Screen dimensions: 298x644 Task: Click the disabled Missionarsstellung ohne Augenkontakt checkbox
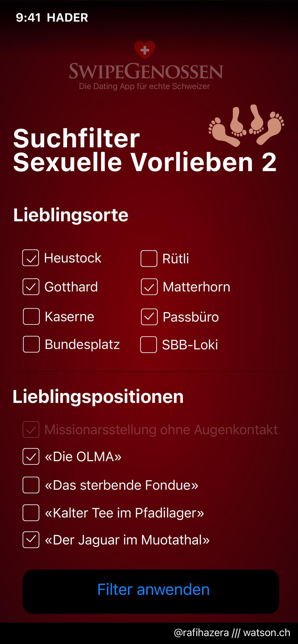31,429
